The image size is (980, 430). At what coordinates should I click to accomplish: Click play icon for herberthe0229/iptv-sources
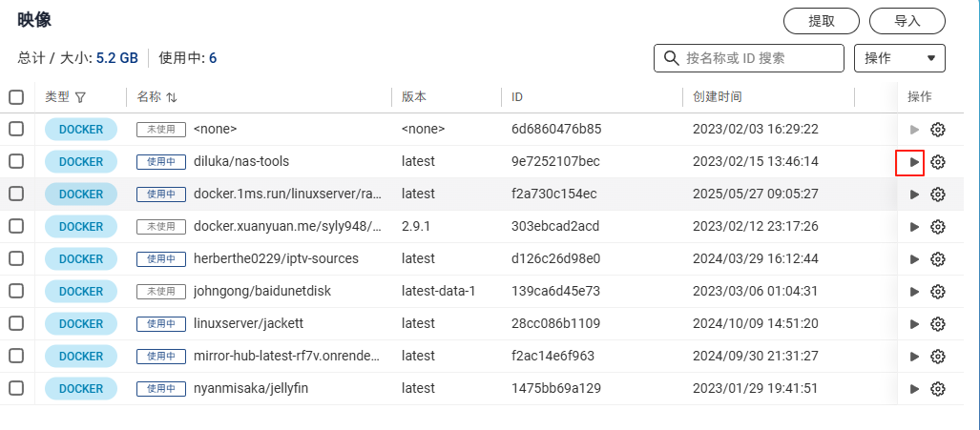[x=914, y=259]
